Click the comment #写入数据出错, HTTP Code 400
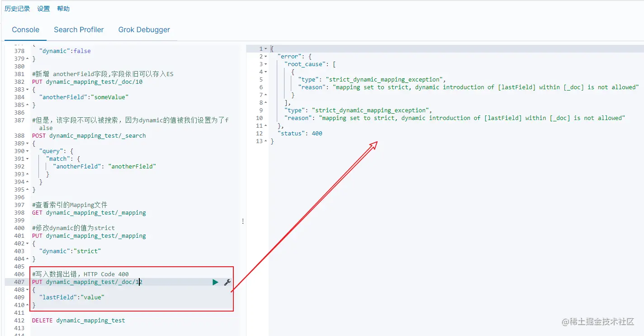The height and width of the screenshot is (336, 644). click(x=80, y=274)
